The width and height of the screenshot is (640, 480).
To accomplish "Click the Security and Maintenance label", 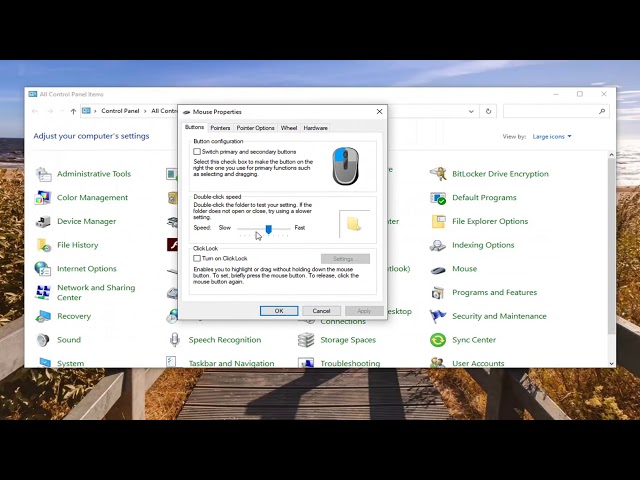I will point(499,316).
